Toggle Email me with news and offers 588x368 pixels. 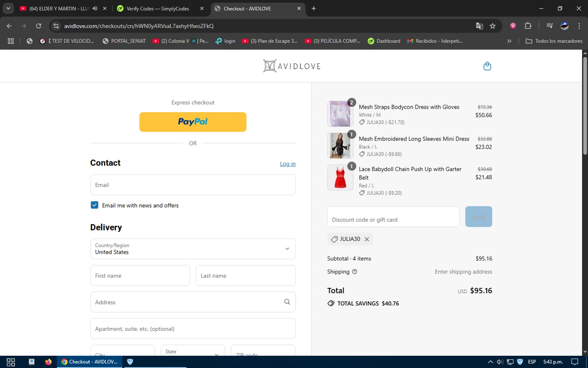click(x=94, y=205)
